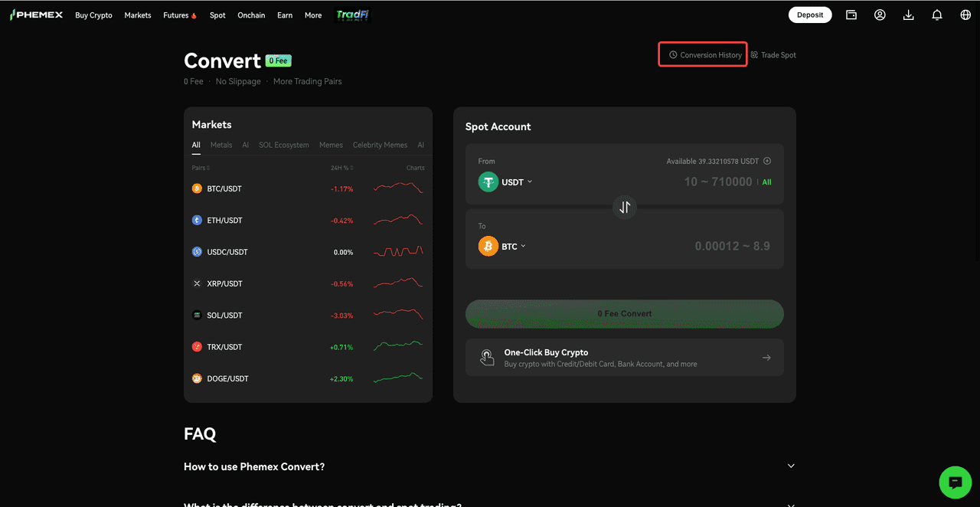Click the green 0 Fee badge
Image resolution: width=980 pixels, height=507 pixels.
[x=279, y=61]
